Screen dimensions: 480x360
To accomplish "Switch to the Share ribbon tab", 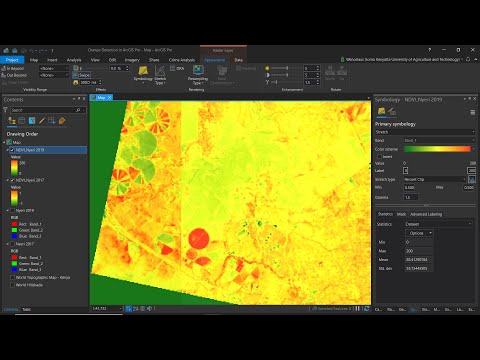I will tap(154, 60).
